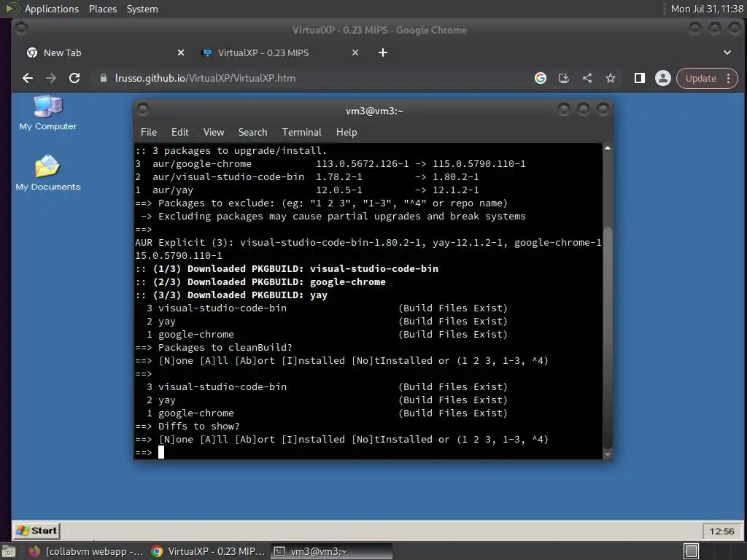Open the terminal Edit menu
This screenshot has height=560, width=747.
[179, 133]
